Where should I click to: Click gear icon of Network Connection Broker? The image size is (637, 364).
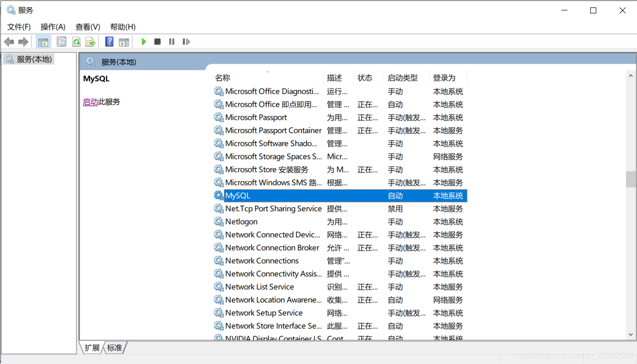click(219, 248)
